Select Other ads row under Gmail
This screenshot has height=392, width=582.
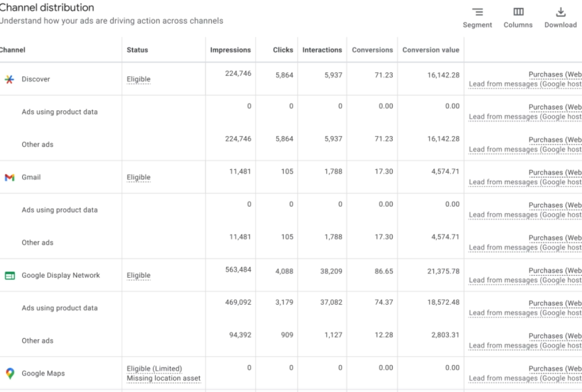point(37,243)
